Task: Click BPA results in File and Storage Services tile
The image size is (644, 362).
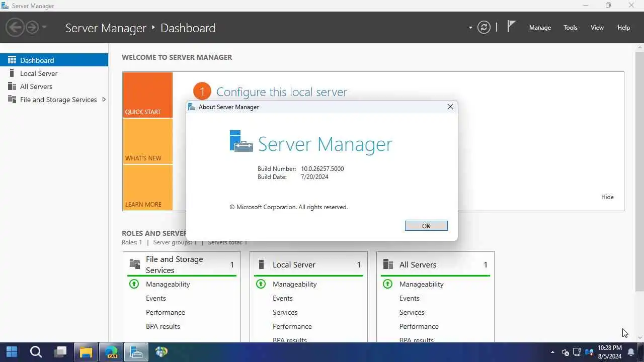Action: [x=163, y=326]
